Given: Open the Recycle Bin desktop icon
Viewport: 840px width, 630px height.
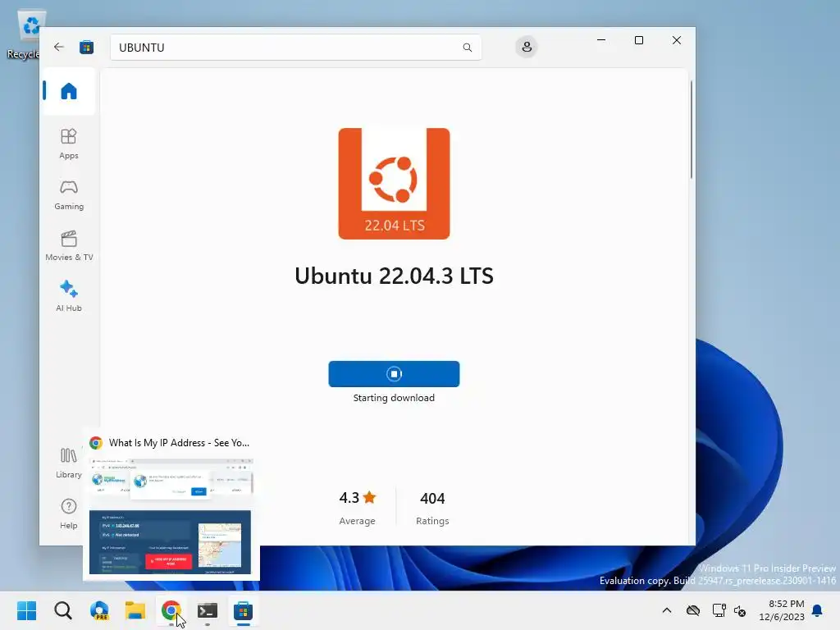Looking at the screenshot, I should point(25,34).
